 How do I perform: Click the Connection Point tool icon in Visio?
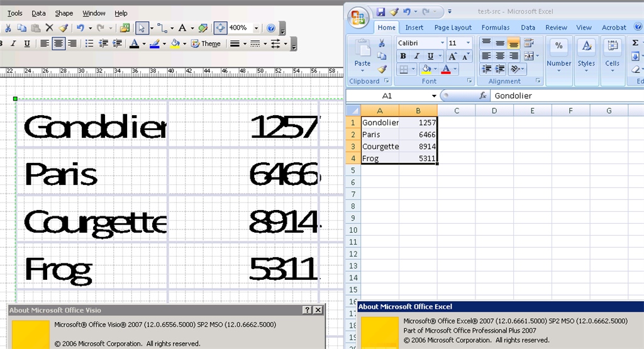(203, 28)
